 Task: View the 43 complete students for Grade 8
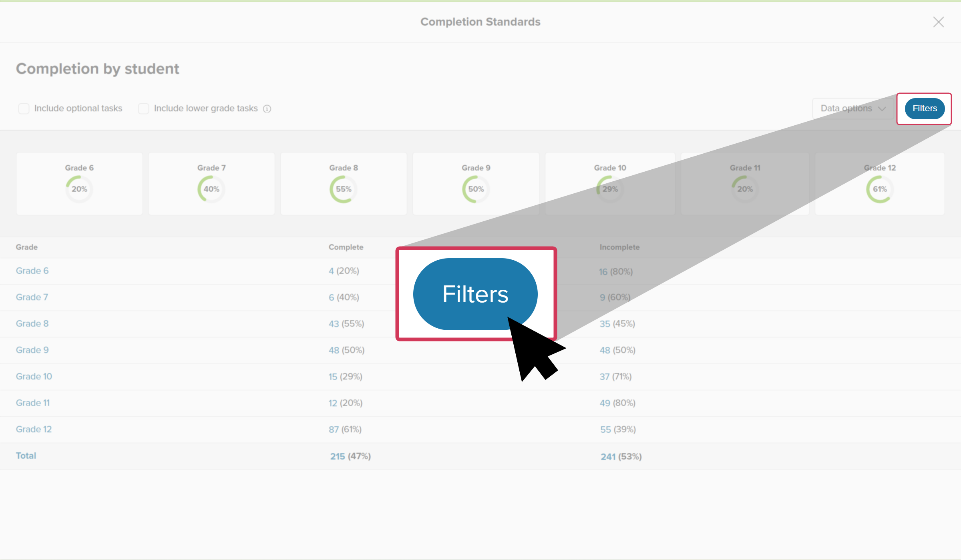pos(334,323)
